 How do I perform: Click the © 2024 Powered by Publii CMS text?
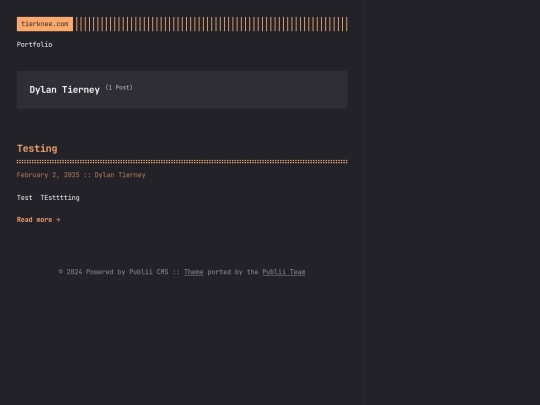[x=114, y=272]
